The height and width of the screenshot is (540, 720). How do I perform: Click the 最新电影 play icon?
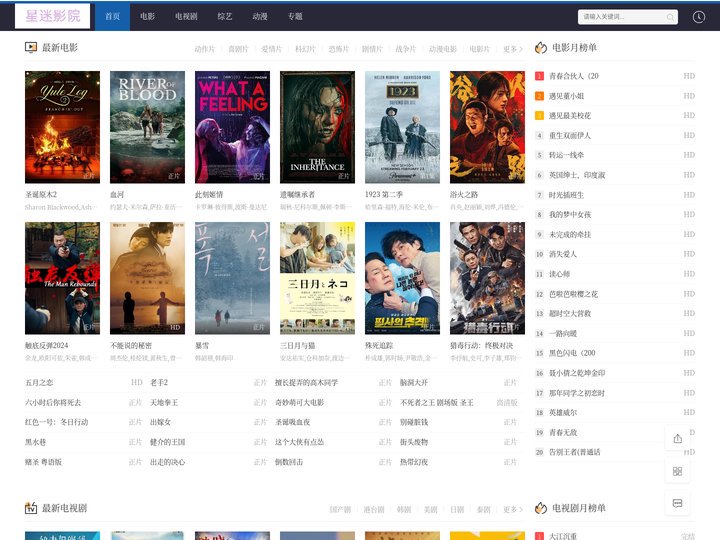click(x=31, y=47)
